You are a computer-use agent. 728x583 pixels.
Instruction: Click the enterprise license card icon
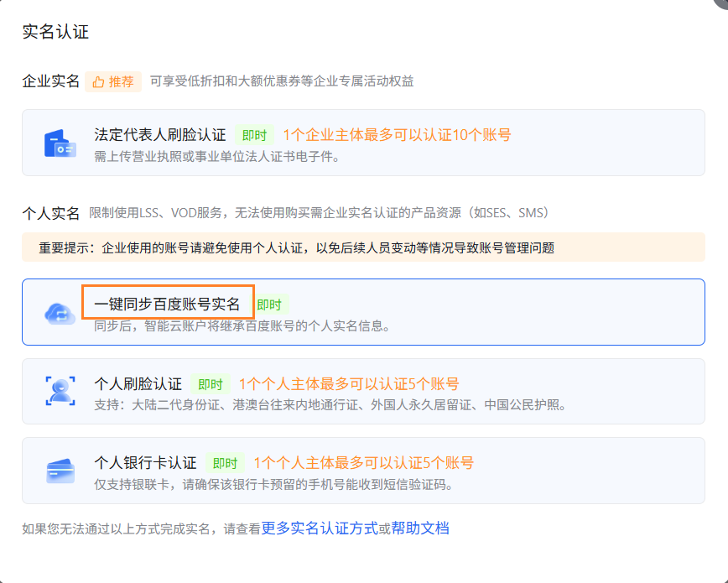coord(60,143)
